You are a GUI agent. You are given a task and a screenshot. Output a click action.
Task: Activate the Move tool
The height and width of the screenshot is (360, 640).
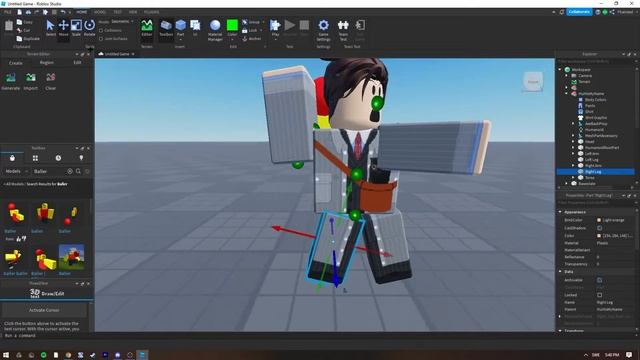point(63,28)
